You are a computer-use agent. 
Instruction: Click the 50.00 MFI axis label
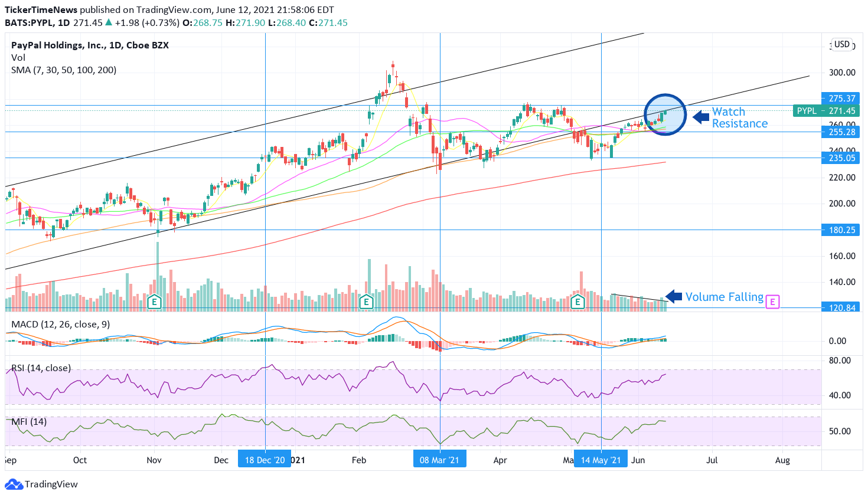[840, 431]
